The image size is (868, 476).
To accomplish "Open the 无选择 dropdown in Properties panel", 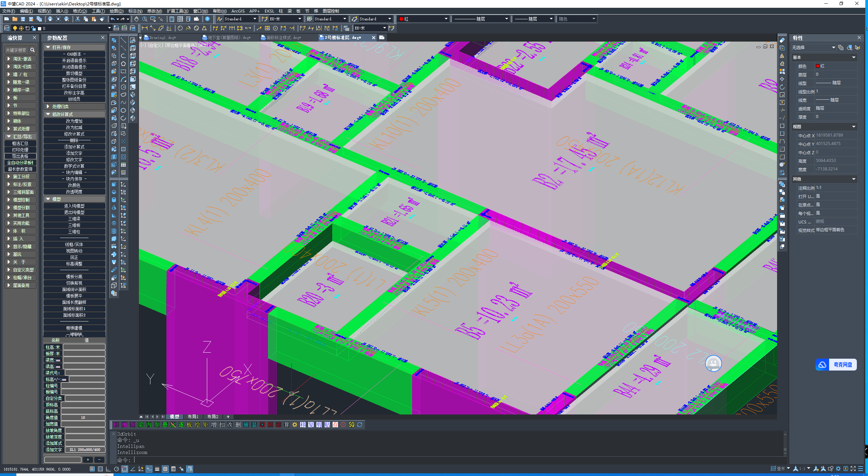I will [x=814, y=47].
